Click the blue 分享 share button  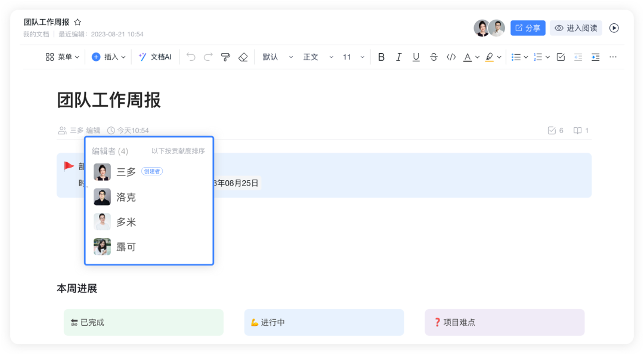point(528,28)
